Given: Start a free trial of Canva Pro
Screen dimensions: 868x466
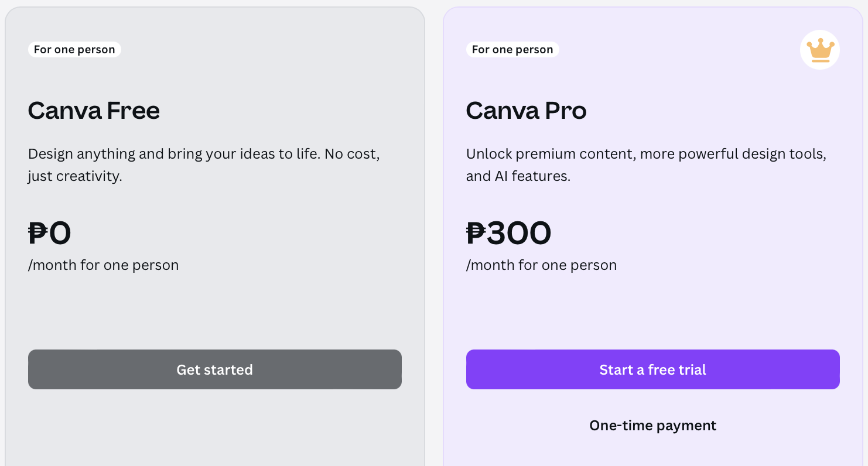Looking at the screenshot, I should (652, 369).
